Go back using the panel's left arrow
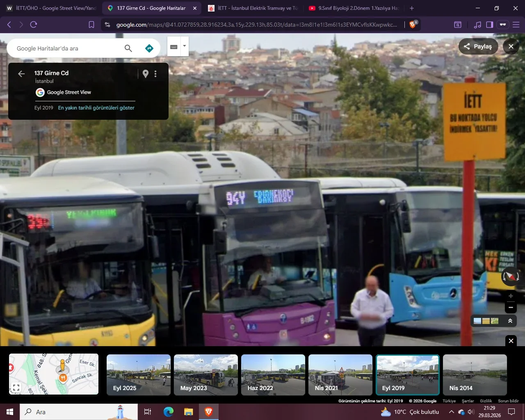525x420 pixels. coord(21,74)
